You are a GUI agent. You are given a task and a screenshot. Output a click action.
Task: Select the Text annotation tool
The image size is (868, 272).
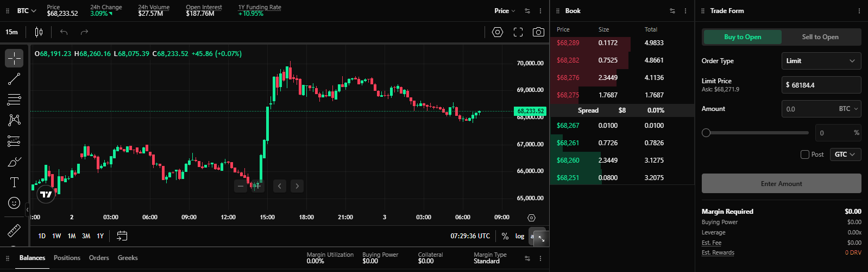pos(14,182)
